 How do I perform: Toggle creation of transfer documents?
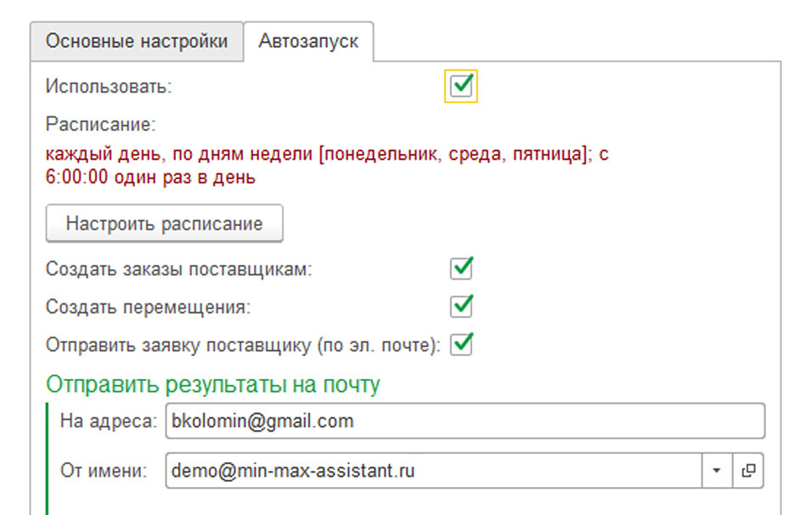click(460, 306)
